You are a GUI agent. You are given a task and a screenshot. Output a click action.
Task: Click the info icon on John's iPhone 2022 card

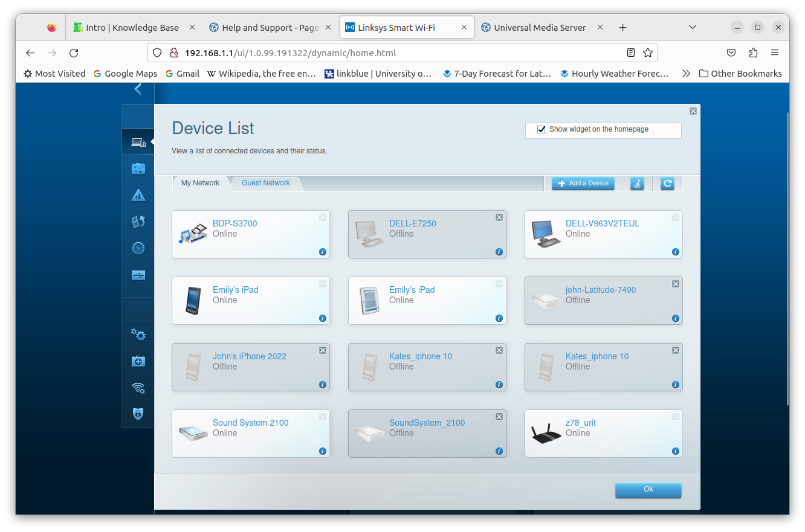click(x=323, y=385)
